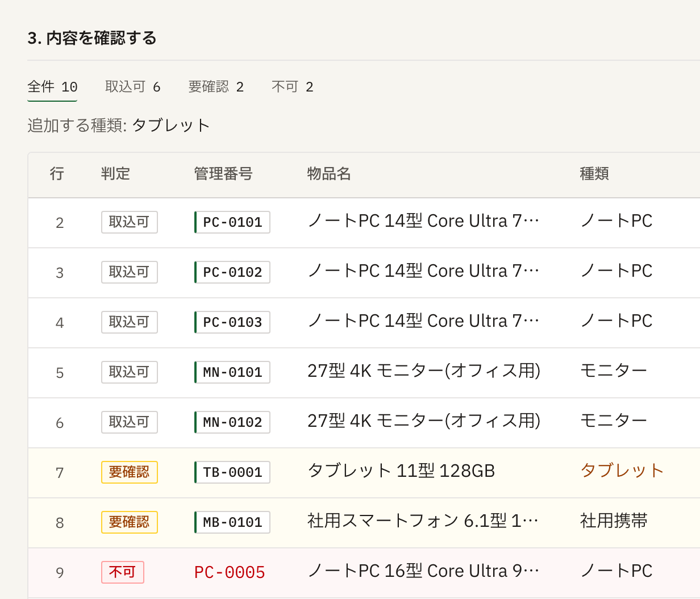Click the 要確認 badge for TB-0001

(130, 472)
